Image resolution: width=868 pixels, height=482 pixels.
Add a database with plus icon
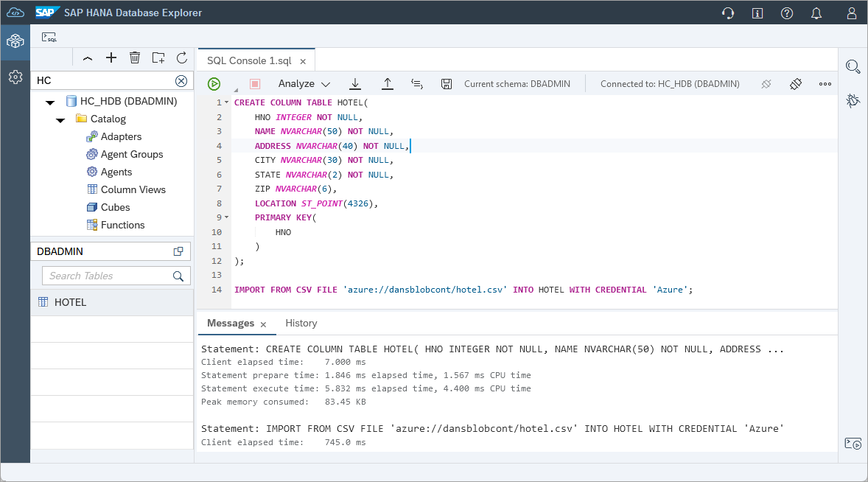click(111, 57)
